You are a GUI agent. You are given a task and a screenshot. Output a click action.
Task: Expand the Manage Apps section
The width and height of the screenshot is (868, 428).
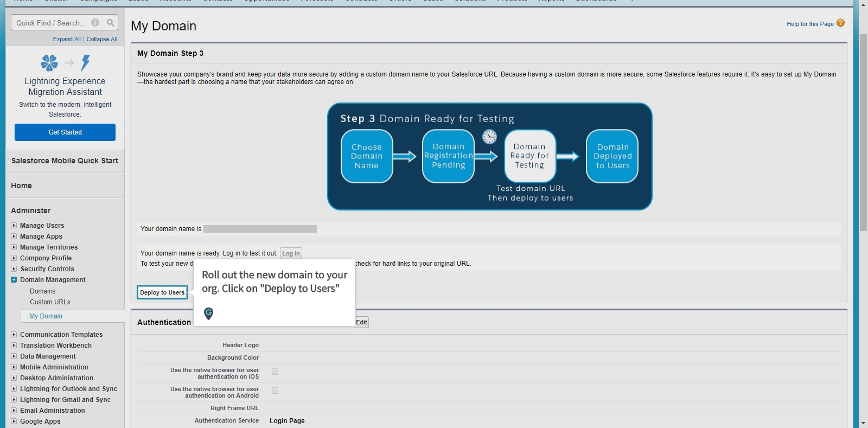point(14,236)
